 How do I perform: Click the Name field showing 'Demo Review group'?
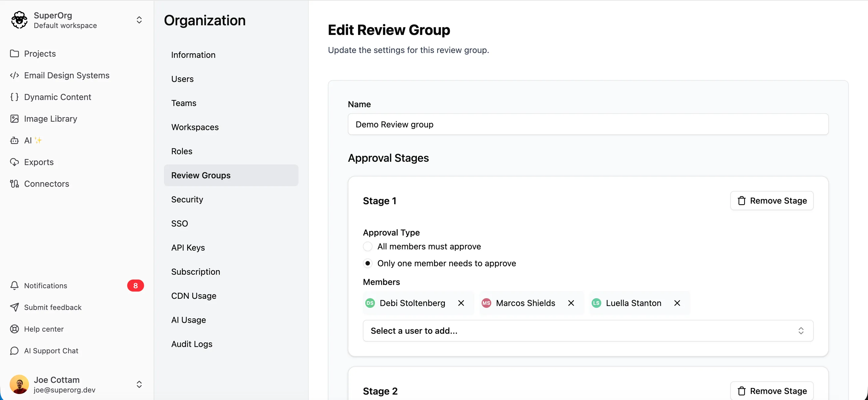click(x=588, y=124)
